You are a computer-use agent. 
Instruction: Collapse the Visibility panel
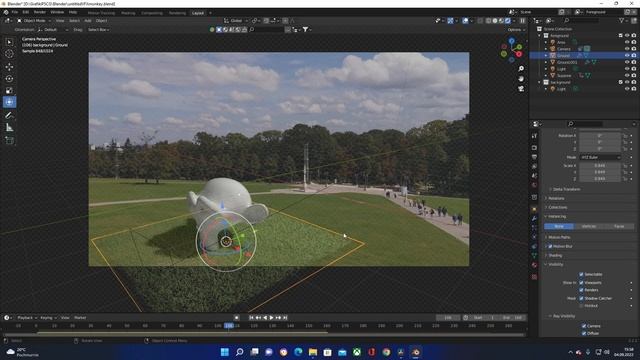556,264
